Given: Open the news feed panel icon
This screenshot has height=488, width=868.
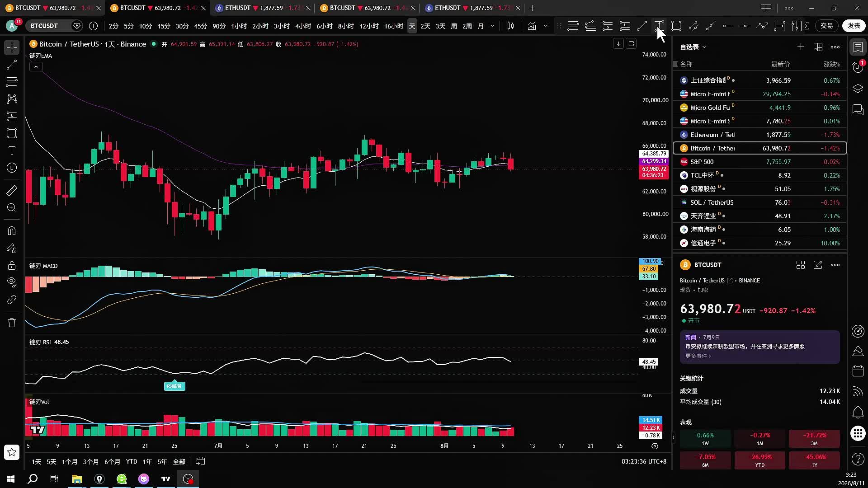Looking at the screenshot, I should [x=858, y=392].
